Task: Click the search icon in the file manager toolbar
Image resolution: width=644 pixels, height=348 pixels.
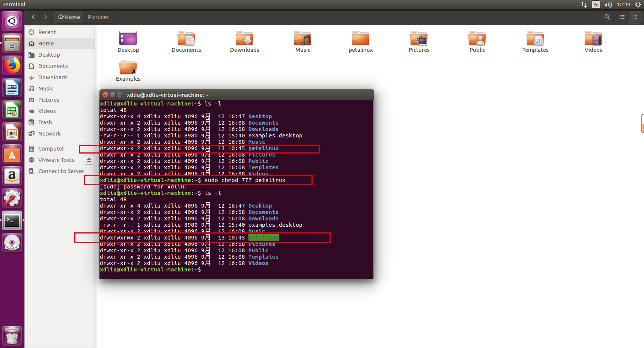Action: pos(607,17)
